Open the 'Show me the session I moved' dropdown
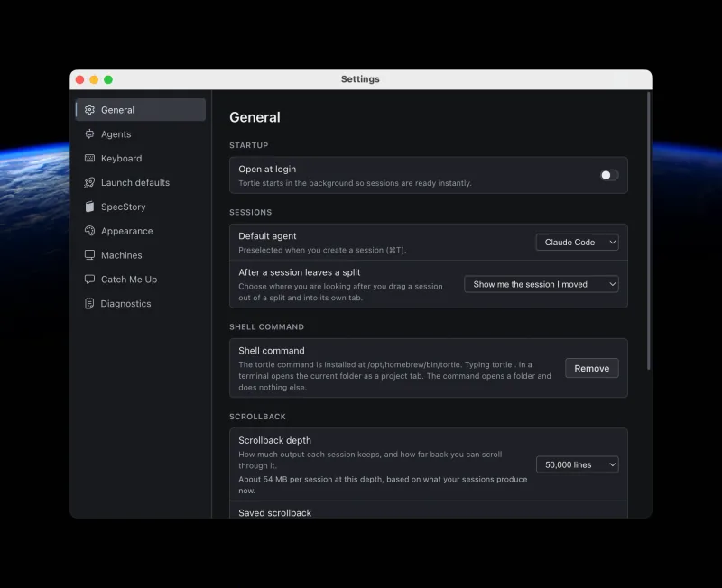This screenshot has width=722, height=588. (x=541, y=284)
